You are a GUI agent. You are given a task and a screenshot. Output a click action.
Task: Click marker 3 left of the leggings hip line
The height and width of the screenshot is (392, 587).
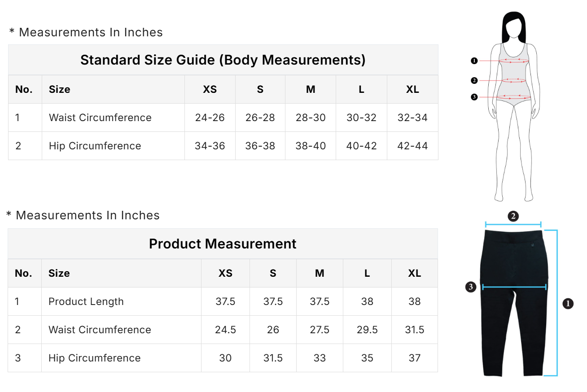pos(470,287)
